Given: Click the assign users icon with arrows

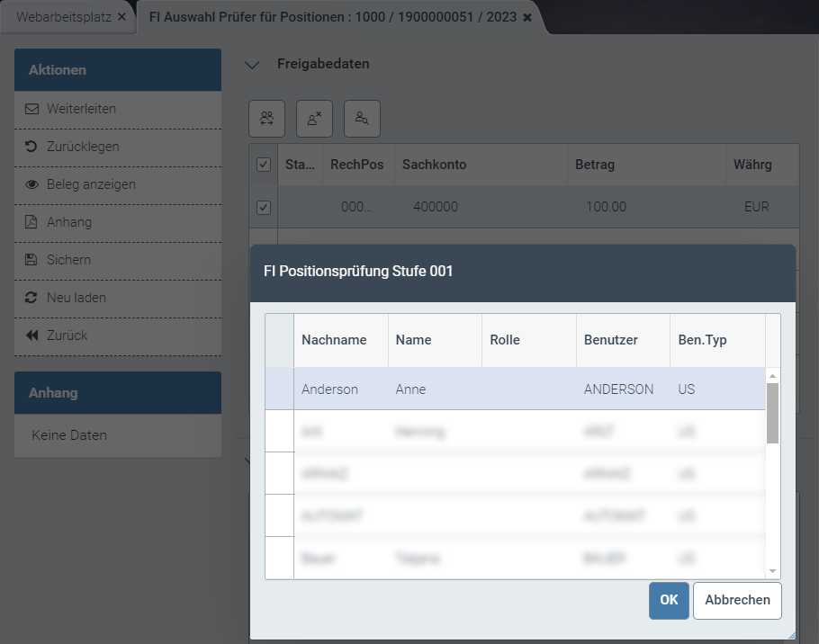Looking at the screenshot, I should coord(266,118).
